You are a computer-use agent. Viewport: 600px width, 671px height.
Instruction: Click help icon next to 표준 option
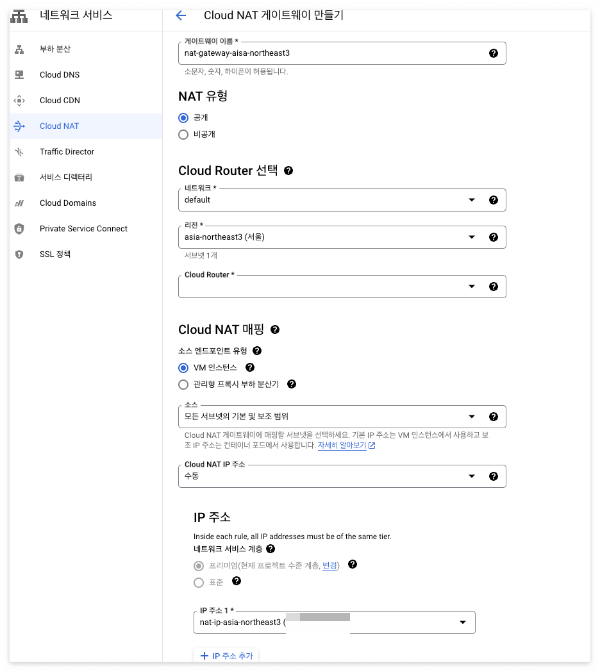[x=237, y=581]
